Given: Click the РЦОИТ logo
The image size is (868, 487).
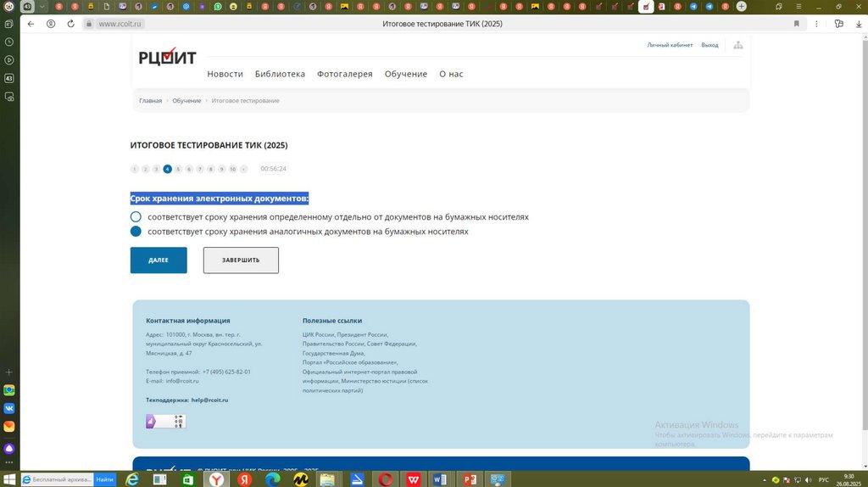Looking at the screenshot, I should point(167,57).
